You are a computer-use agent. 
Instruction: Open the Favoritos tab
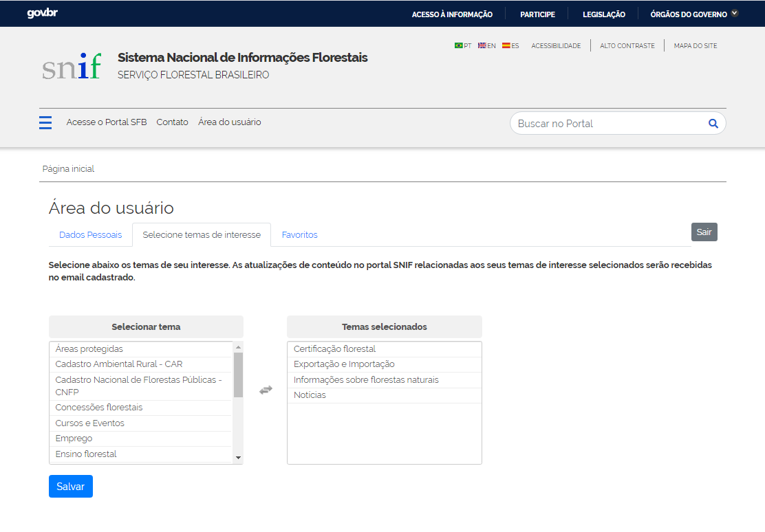299,235
